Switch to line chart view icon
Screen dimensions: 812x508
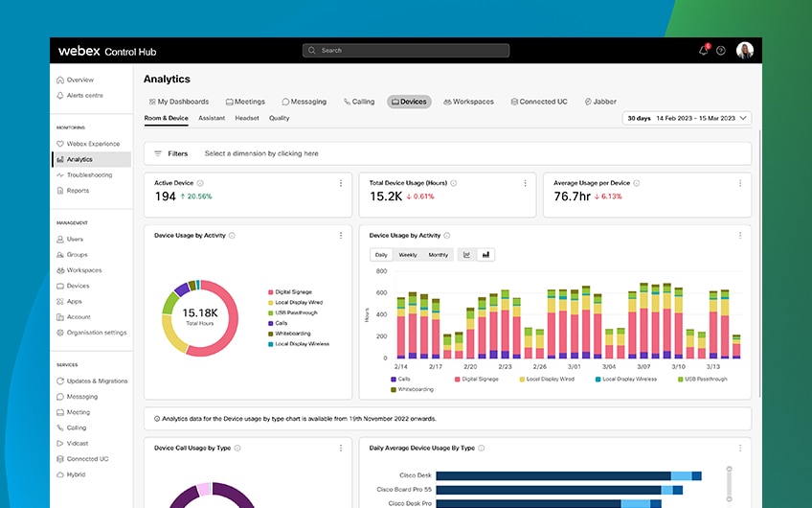tap(466, 255)
